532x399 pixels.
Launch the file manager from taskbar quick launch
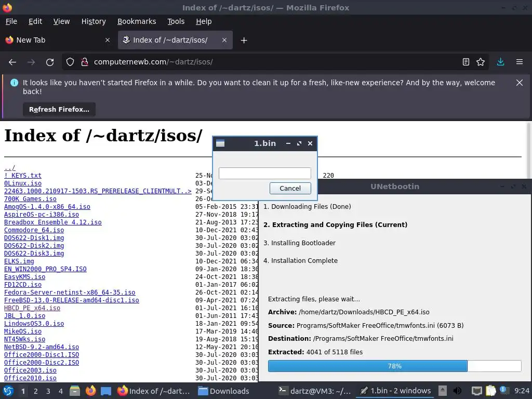coord(75,391)
